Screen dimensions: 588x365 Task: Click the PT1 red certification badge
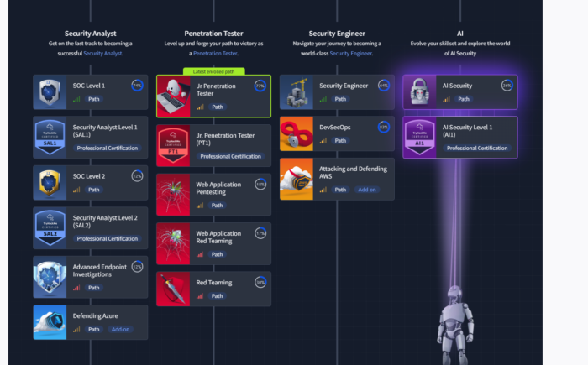(173, 146)
